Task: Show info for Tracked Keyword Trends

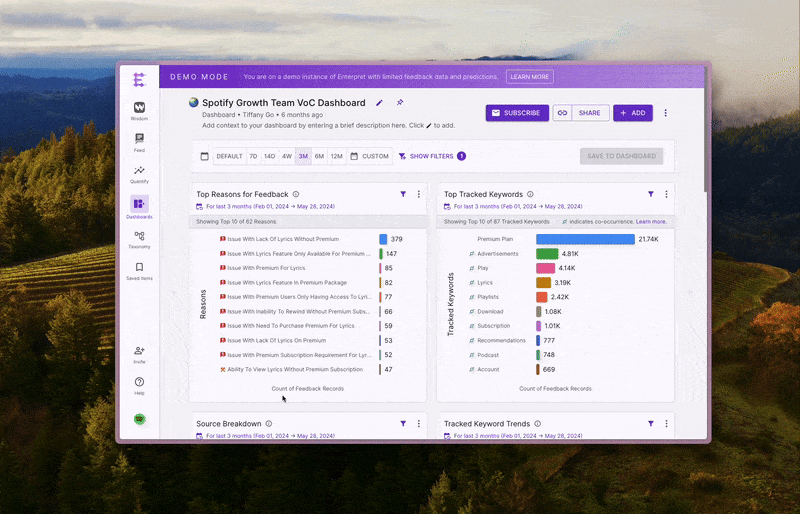Action: [x=537, y=424]
